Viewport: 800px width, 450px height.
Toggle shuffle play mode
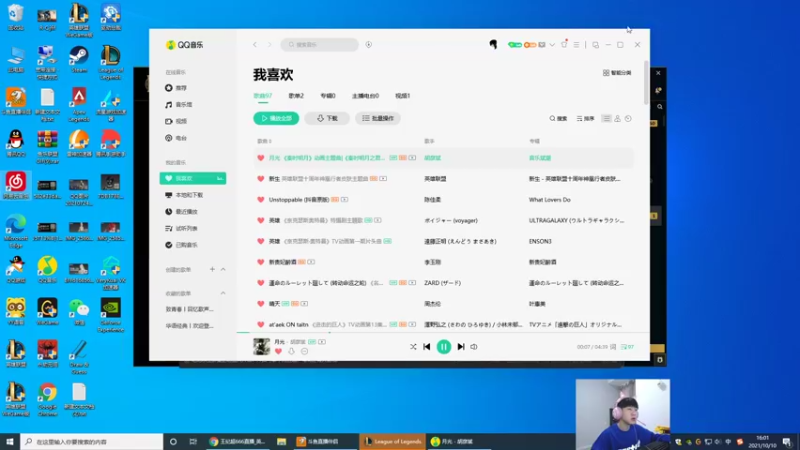click(413, 347)
